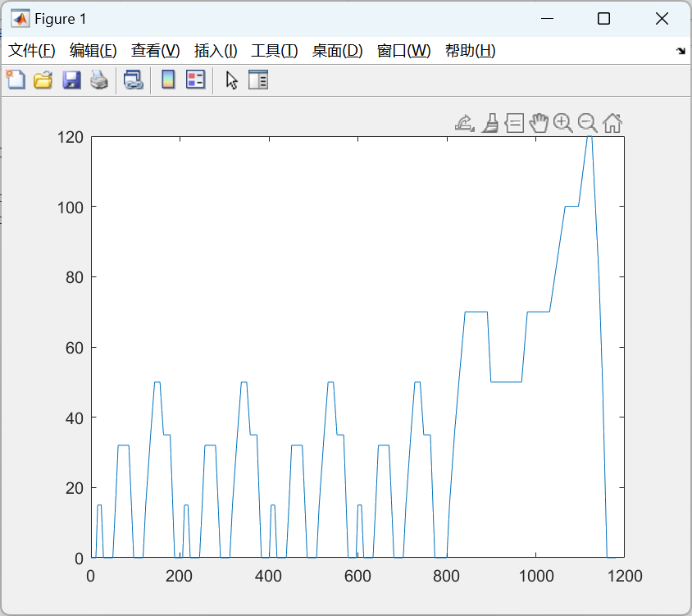Image resolution: width=692 pixels, height=616 pixels.
Task: Insert a legend from the toolbar
Action: click(195, 80)
